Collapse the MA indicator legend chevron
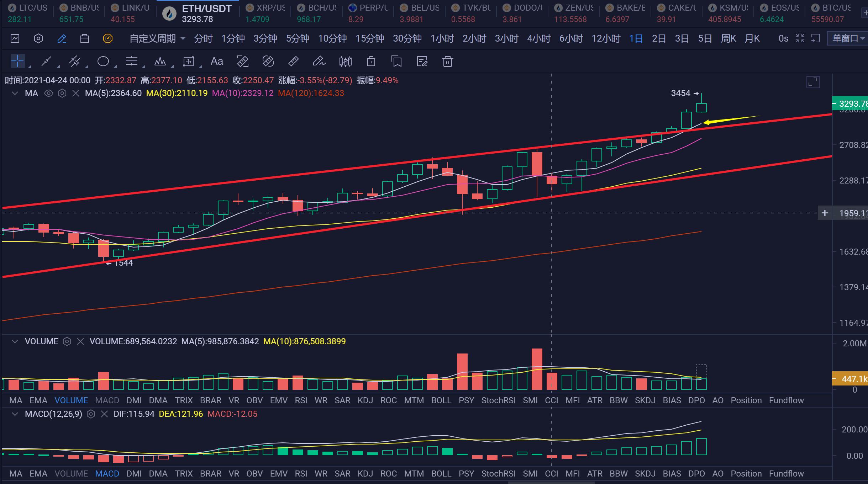 [x=15, y=94]
